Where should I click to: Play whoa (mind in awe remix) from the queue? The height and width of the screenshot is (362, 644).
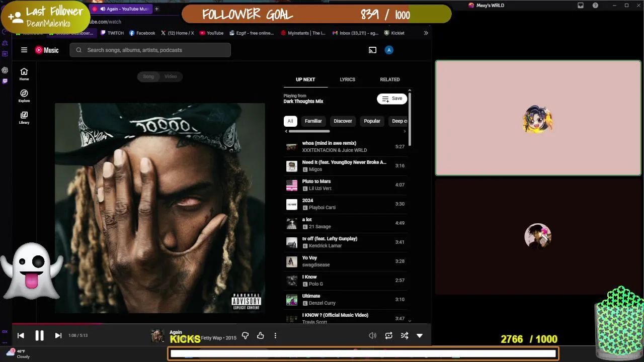point(345,146)
